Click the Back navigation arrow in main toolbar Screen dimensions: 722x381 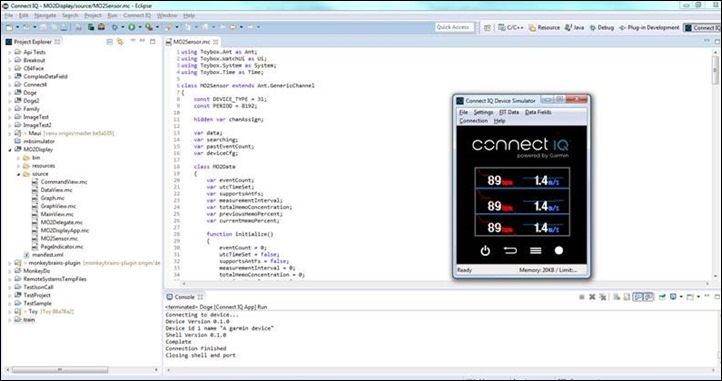[x=233, y=27]
